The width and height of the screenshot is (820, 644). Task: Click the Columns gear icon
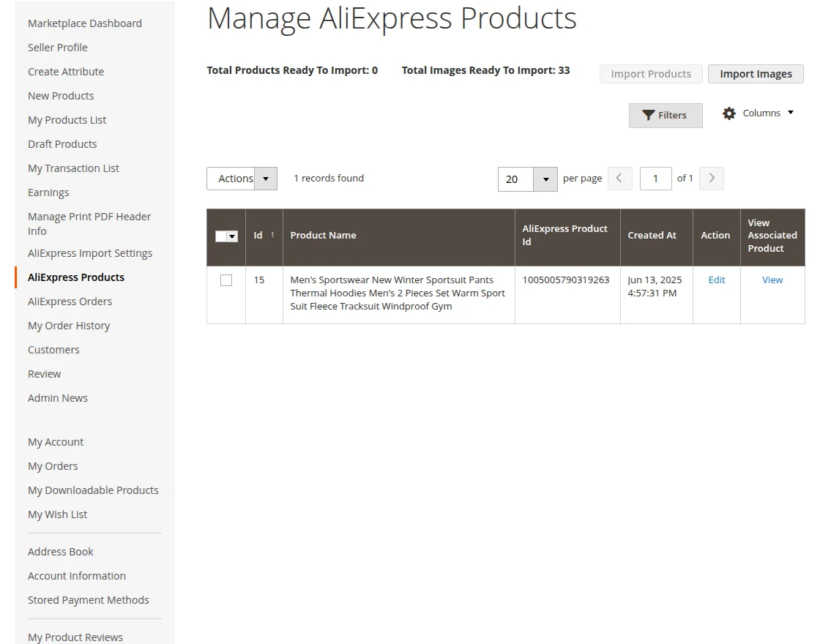pos(729,113)
